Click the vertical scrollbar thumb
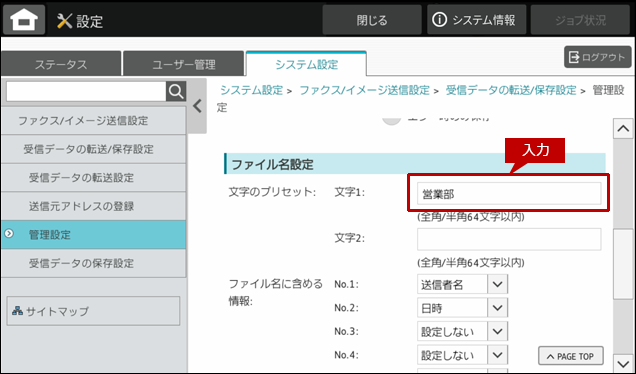 click(x=623, y=264)
